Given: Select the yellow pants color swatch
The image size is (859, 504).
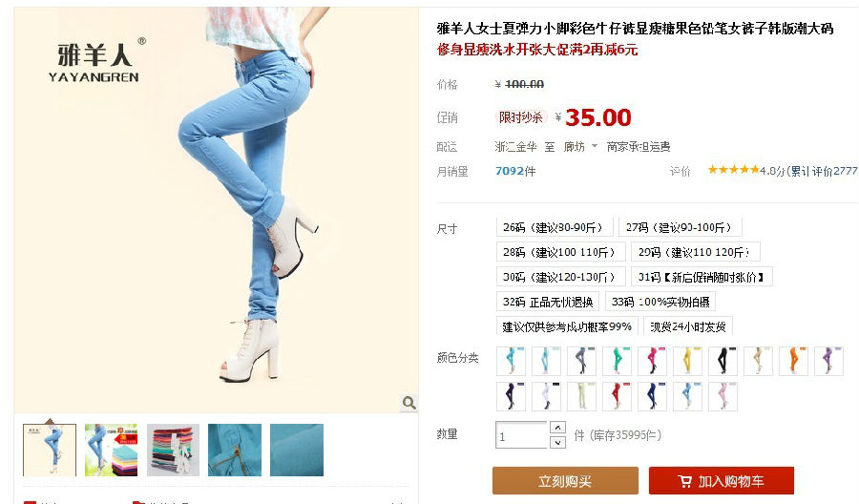Looking at the screenshot, I should pos(687,361).
